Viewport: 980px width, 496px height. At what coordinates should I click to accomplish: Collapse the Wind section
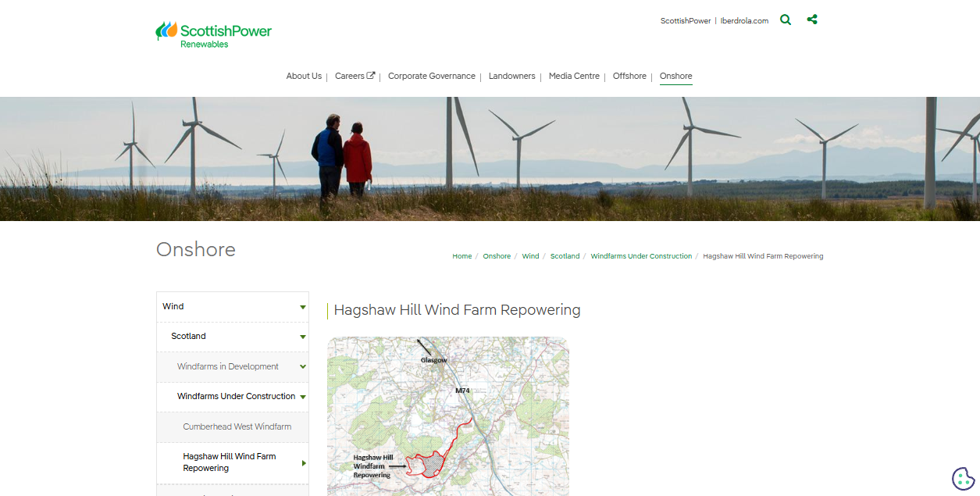click(x=301, y=306)
